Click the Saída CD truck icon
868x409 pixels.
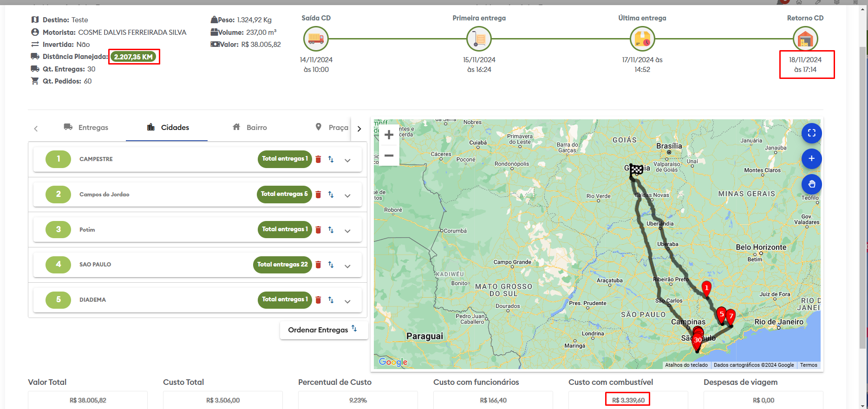pyautogui.click(x=316, y=39)
